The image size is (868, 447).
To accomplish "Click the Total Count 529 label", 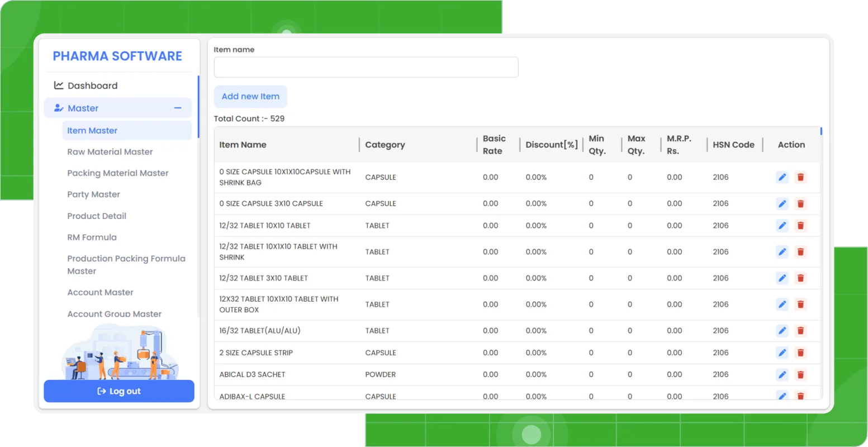I will click(249, 118).
